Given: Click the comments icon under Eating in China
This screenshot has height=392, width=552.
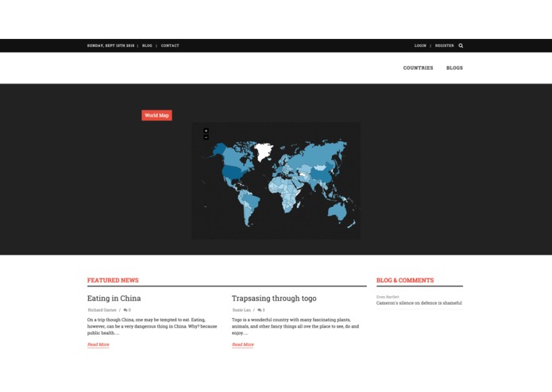Looking at the screenshot, I should (x=125, y=310).
